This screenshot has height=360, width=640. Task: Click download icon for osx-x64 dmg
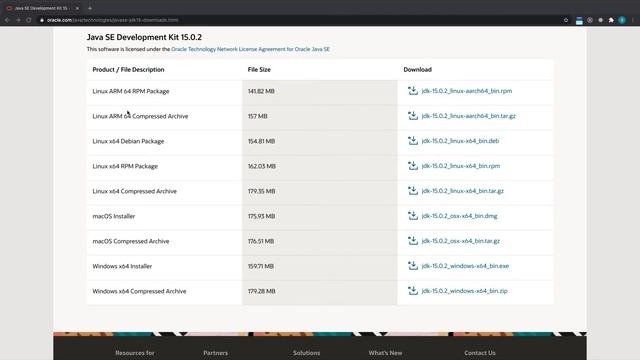413,216
